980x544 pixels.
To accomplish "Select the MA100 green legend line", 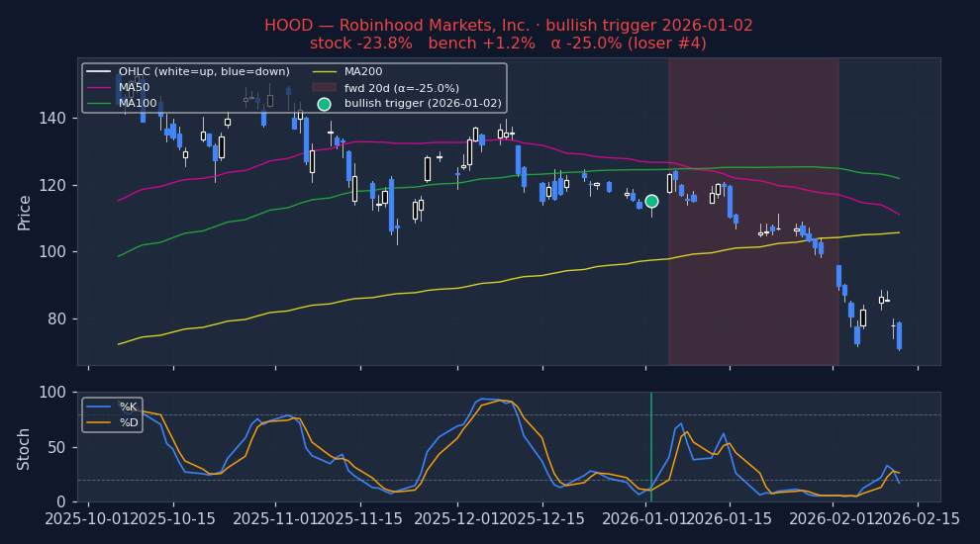I will tap(99, 104).
